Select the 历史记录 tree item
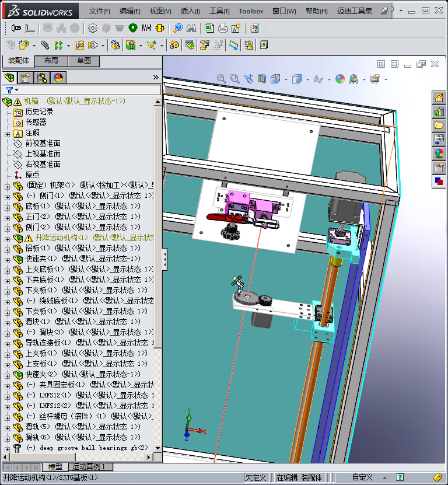Screen dimensions: 448x485 point(39,111)
